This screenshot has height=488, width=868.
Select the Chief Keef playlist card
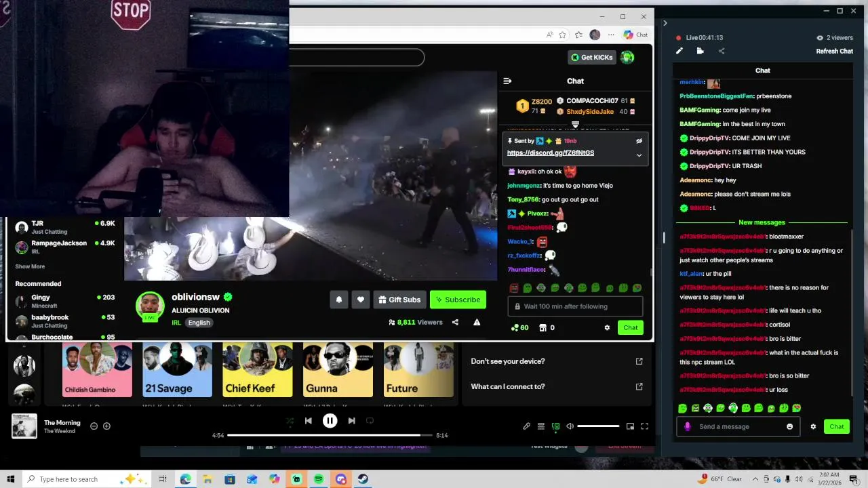[x=258, y=370]
